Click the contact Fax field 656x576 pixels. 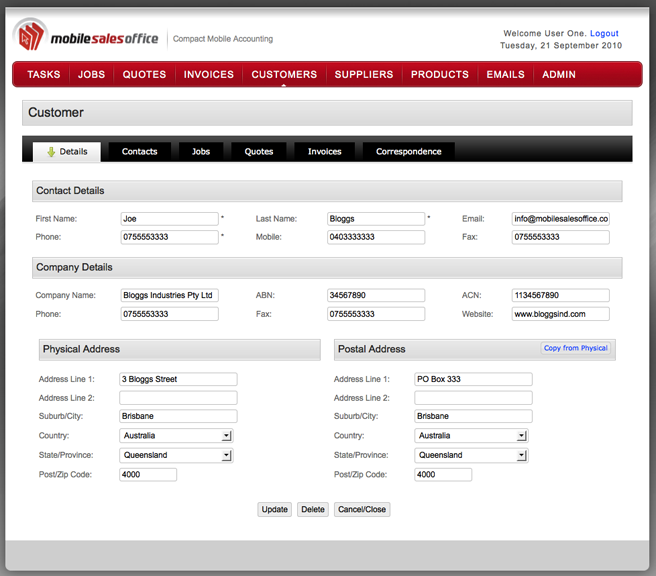click(560, 237)
